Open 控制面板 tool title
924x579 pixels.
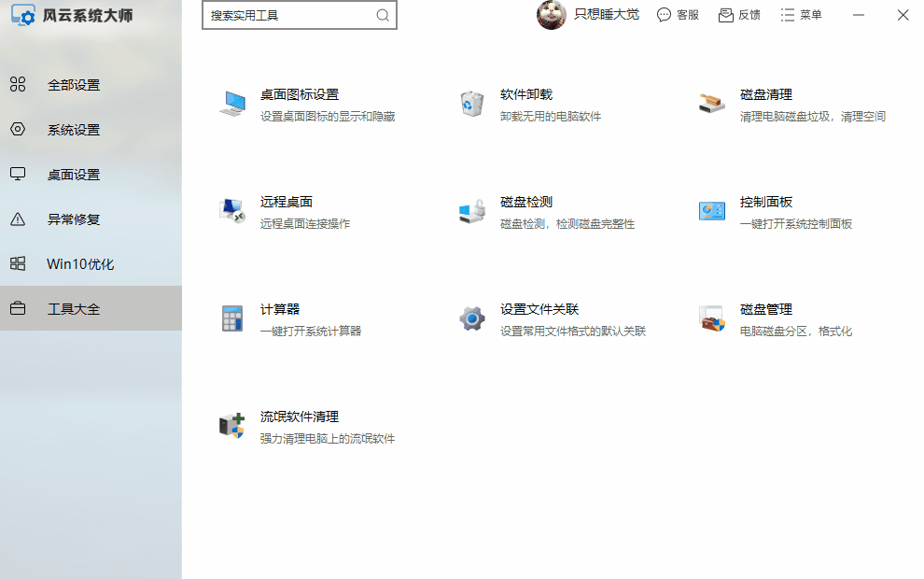point(766,202)
